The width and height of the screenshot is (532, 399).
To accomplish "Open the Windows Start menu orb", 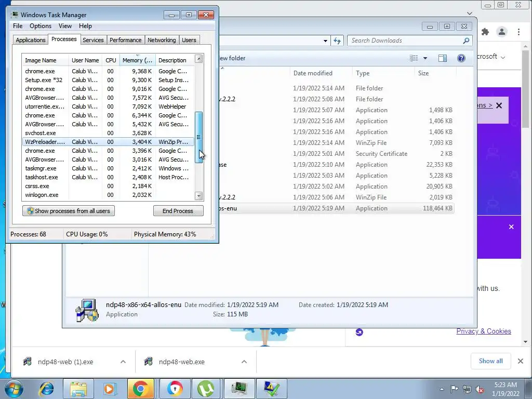I will point(14,389).
